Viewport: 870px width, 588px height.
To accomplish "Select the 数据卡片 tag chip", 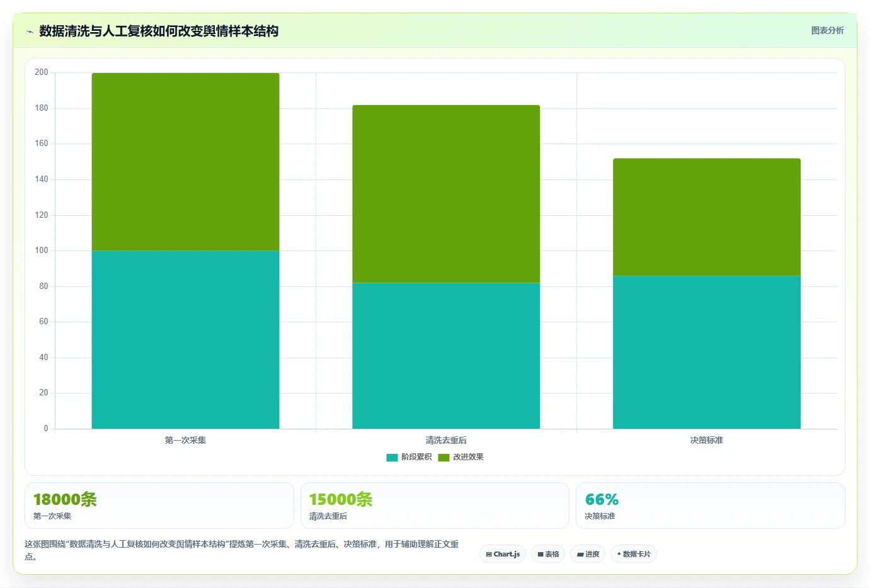I will 634,554.
